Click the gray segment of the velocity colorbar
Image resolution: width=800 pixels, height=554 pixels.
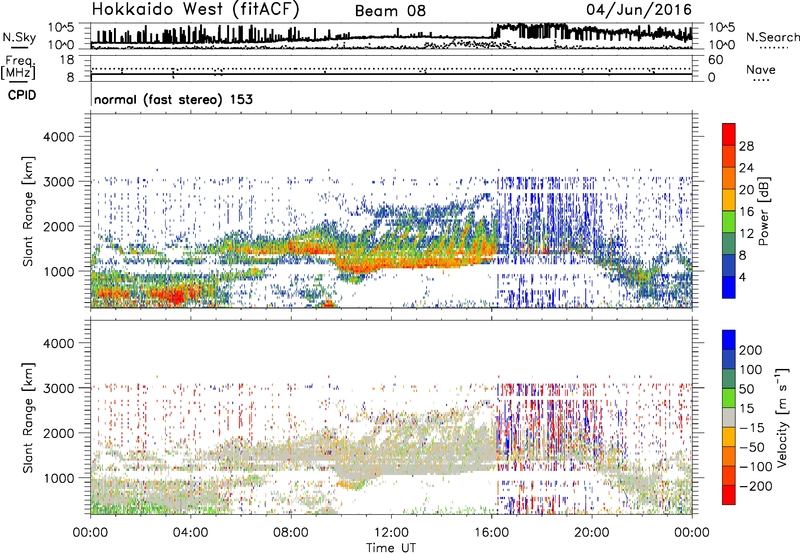729,417
